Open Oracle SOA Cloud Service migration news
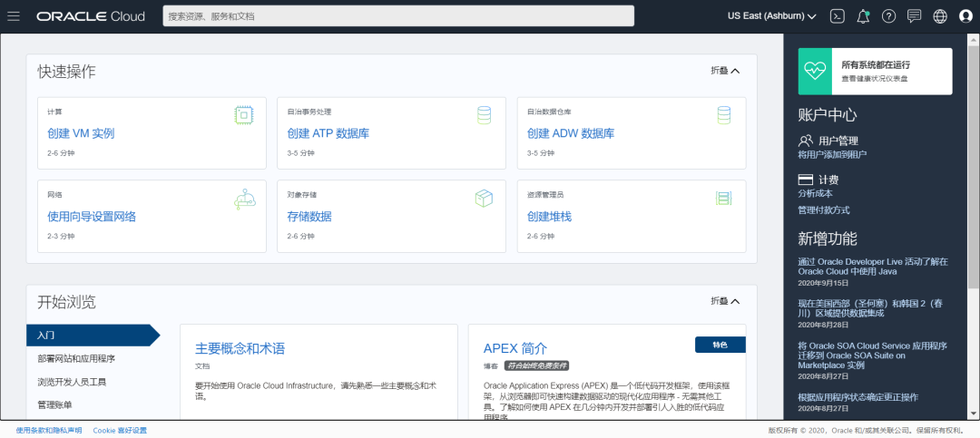 pyautogui.click(x=873, y=355)
